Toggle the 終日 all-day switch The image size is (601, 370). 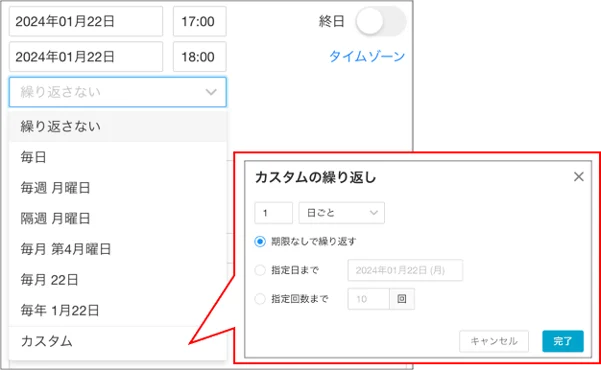tap(380, 21)
